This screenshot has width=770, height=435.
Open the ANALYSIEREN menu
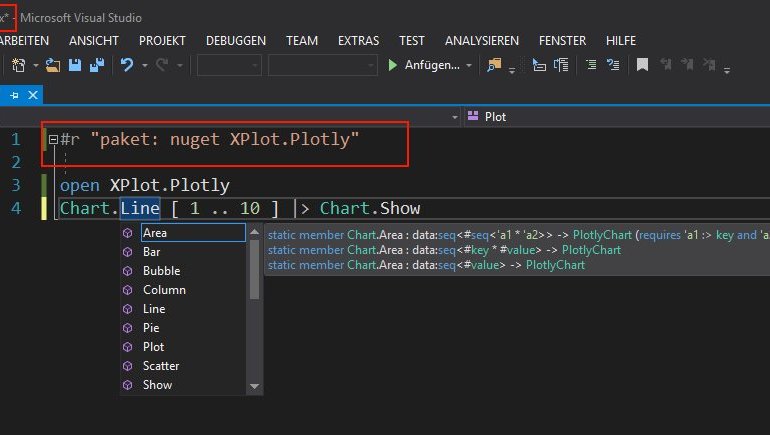pyautogui.click(x=481, y=40)
